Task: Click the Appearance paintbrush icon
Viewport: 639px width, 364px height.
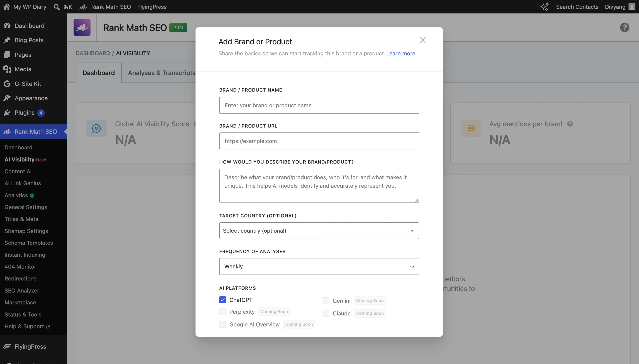Action: coord(7,98)
